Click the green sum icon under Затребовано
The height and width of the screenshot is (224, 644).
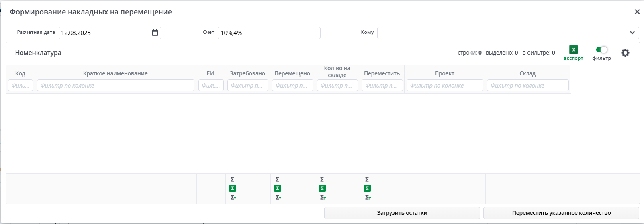click(x=233, y=188)
